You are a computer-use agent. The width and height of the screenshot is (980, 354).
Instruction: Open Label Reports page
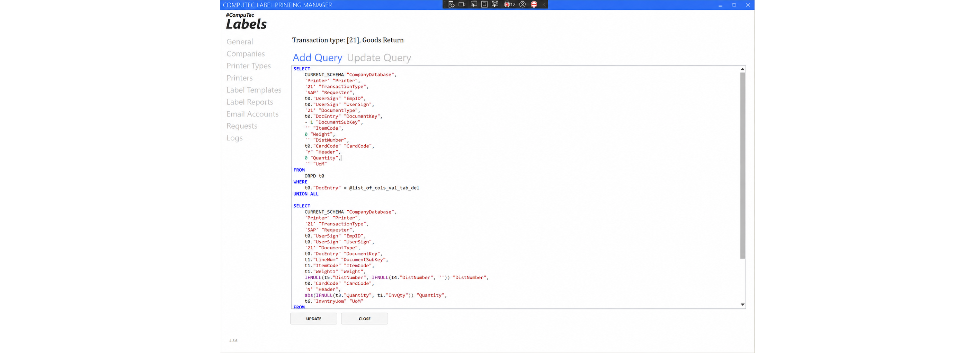click(x=250, y=102)
